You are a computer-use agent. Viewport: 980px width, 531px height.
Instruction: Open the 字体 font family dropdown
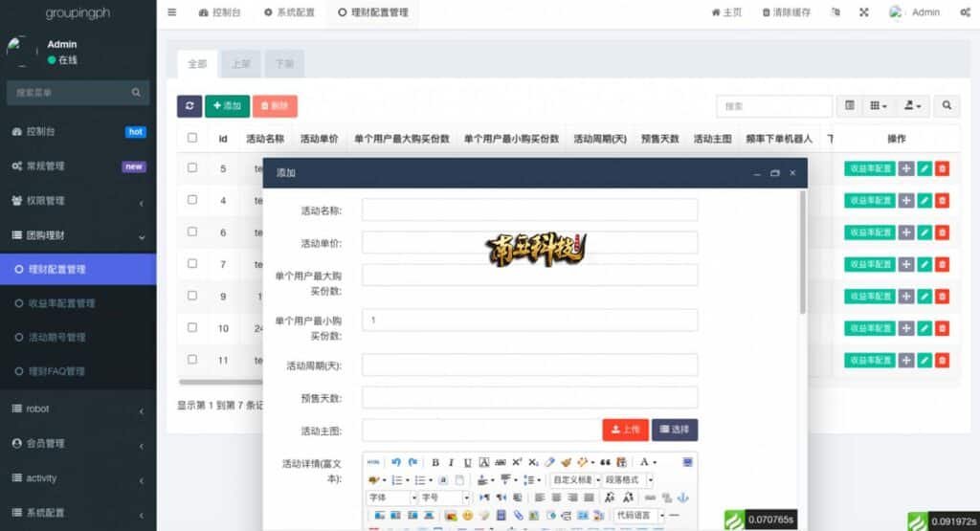pos(392,498)
